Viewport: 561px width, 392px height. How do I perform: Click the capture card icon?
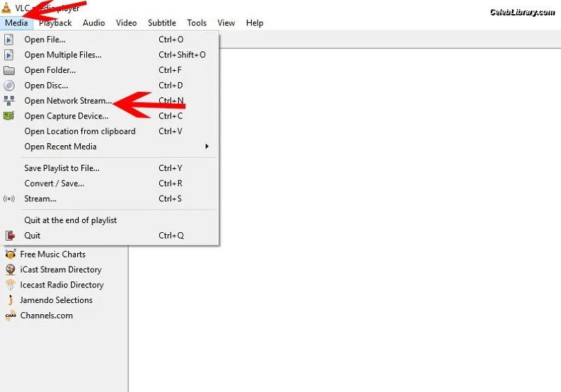(9, 116)
